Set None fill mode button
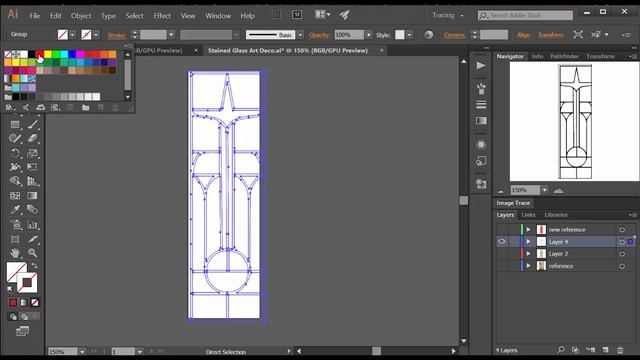 [x=35, y=302]
